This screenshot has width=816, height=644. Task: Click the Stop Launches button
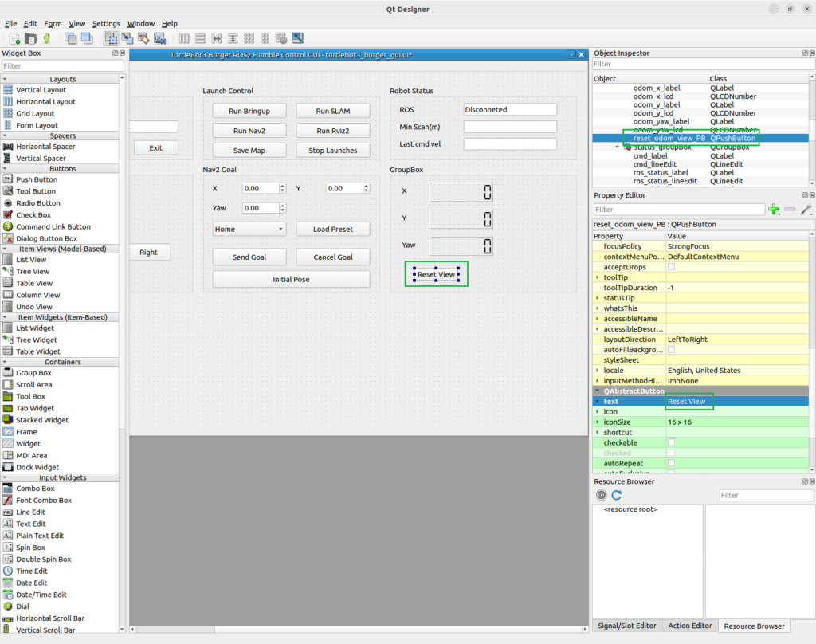(333, 151)
